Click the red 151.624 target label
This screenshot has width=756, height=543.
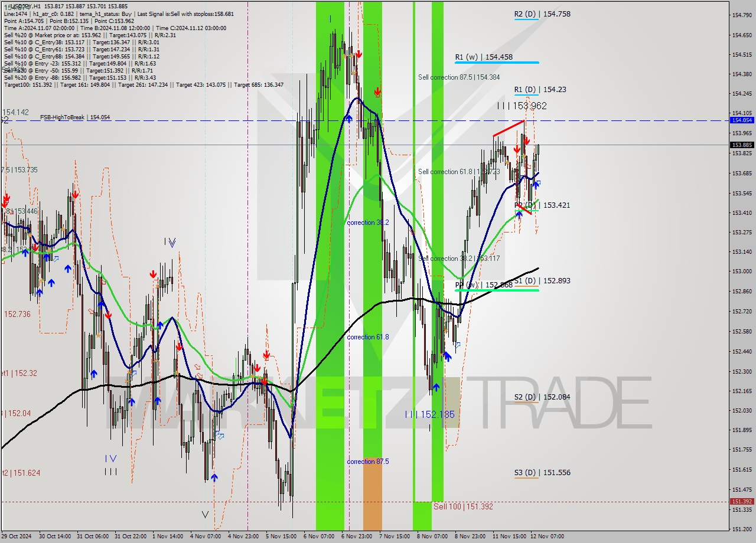pyautogui.click(x=20, y=473)
